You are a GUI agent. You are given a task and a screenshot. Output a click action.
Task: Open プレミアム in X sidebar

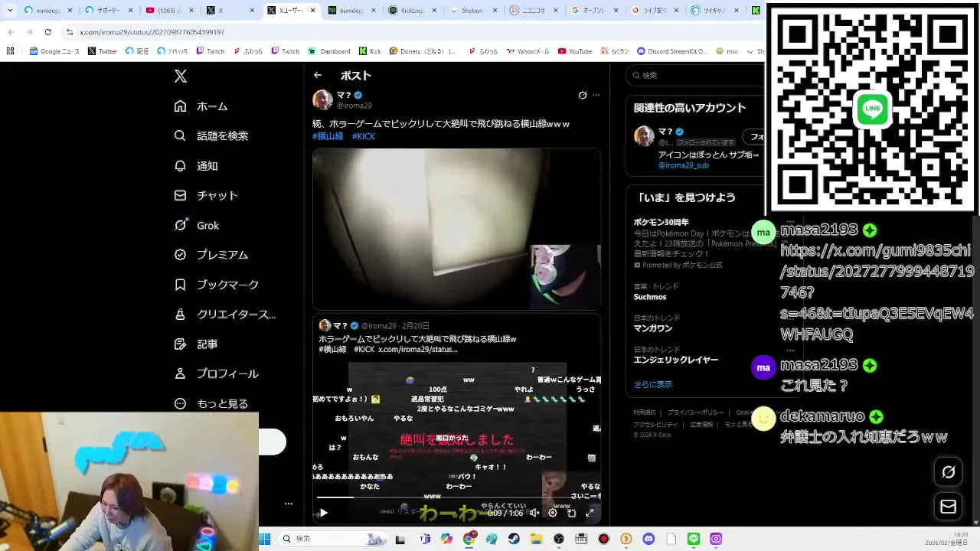[x=211, y=255]
